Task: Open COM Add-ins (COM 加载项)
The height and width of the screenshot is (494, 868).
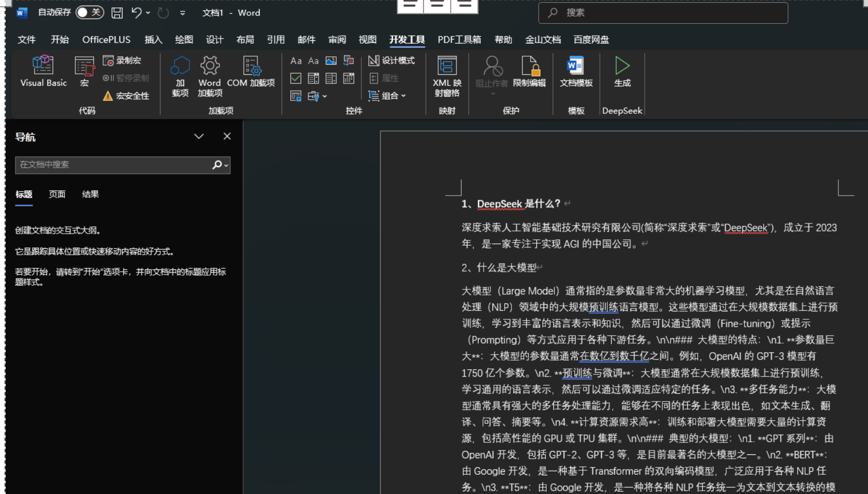Action: click(x=251, y=71)
